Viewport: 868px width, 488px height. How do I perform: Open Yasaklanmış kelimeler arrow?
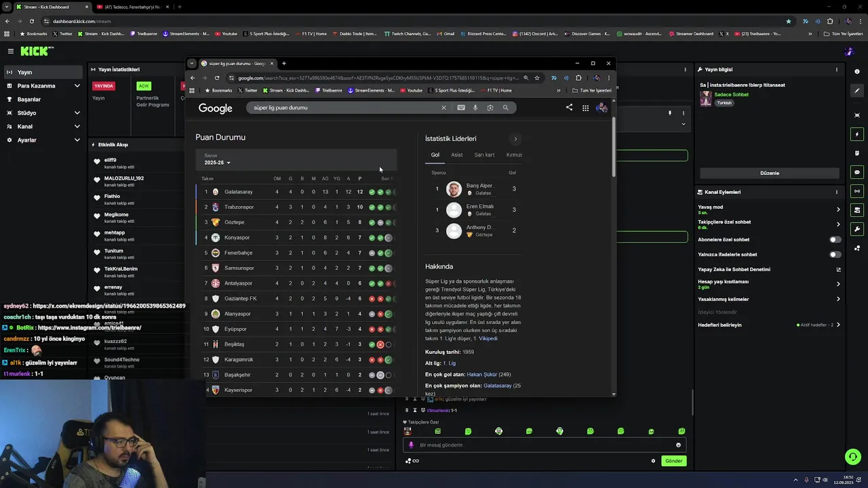tap(838, 299)
